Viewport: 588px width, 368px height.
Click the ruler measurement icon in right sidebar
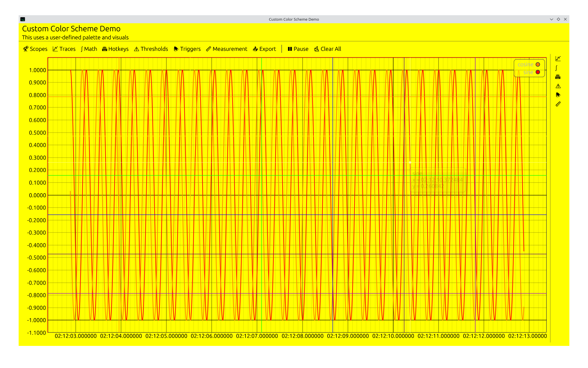pyautogui.click(x=558, y=104)
